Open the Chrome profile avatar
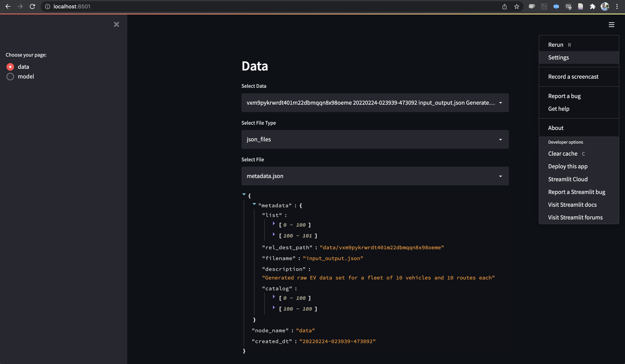The height and width of the screenshot is (364, 625). click(605, 6)
